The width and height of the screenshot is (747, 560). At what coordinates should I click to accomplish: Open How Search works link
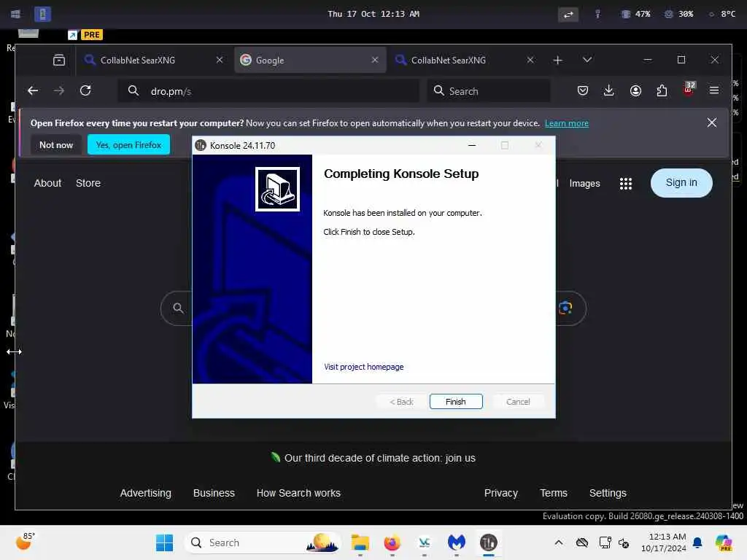tap(298, 493)
